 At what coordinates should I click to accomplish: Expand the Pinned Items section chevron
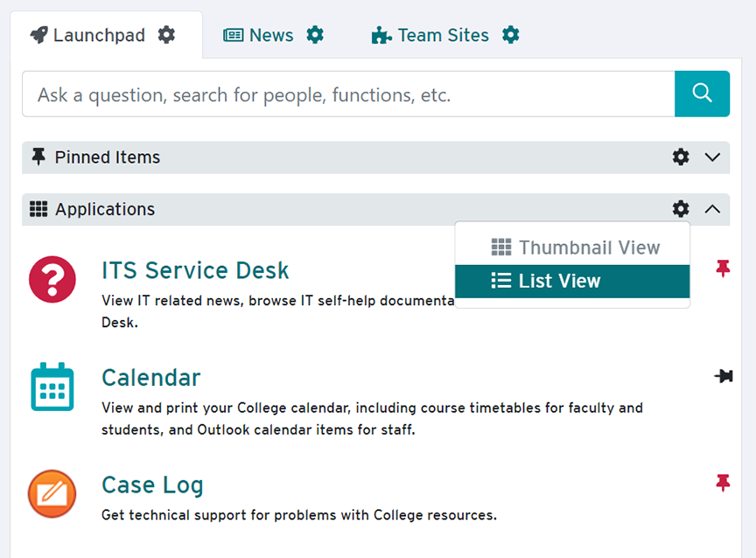point(712,157)
